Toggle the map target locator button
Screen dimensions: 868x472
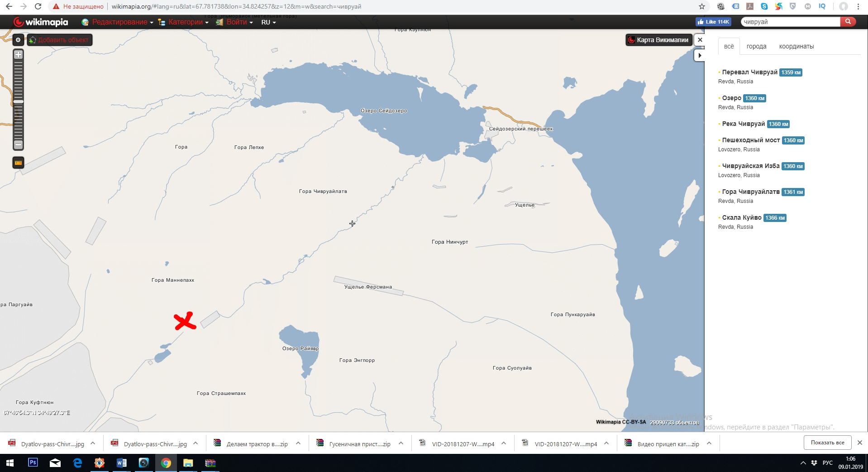point(18,40)
